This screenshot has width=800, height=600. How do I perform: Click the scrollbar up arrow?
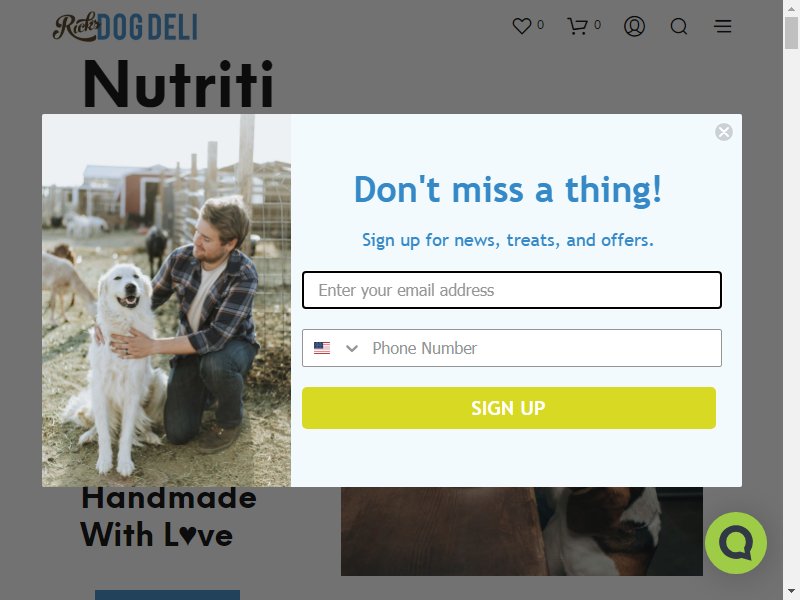(x=791, y=8)
